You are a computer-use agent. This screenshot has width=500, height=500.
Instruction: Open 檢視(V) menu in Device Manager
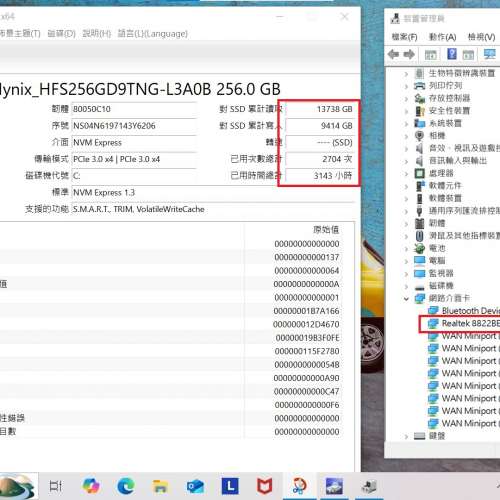point(481,37)
